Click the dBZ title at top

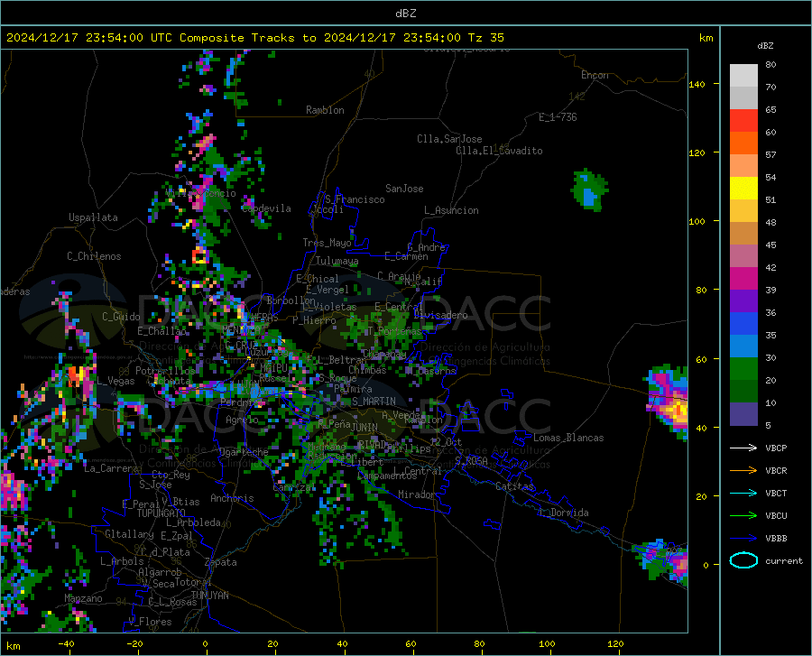coord(405,14)
